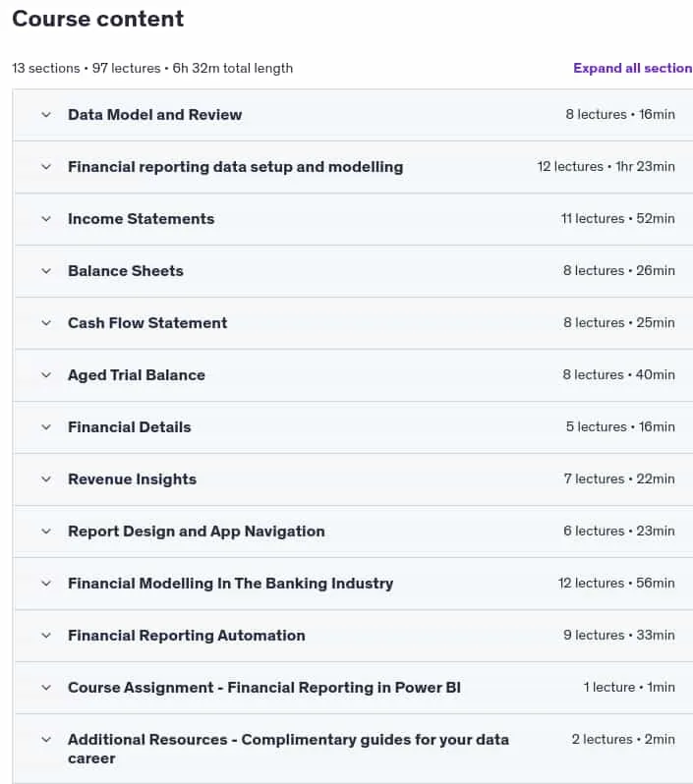Expand the Course Assignment section chevron
693x784 pixels.
[46, 688]
